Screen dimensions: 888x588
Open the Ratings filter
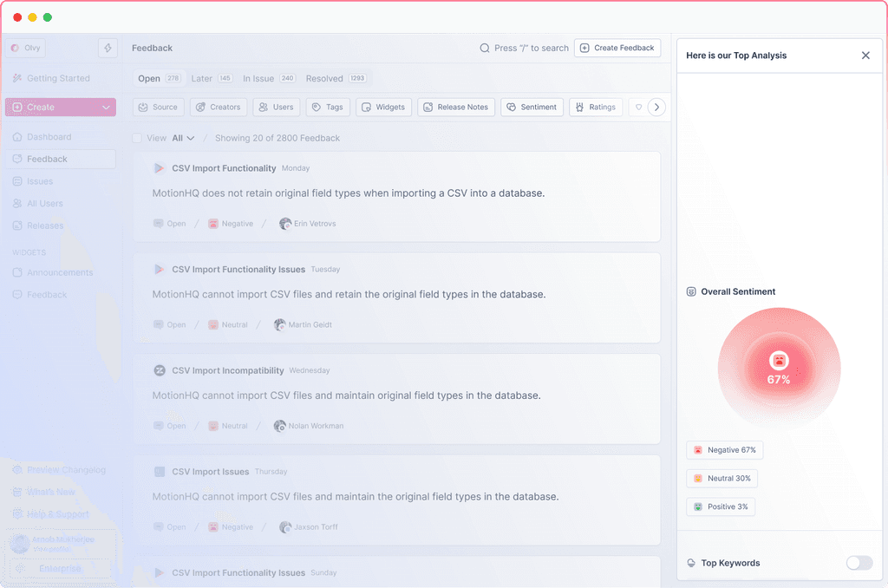pyautogui.click(x=596, y=107)
